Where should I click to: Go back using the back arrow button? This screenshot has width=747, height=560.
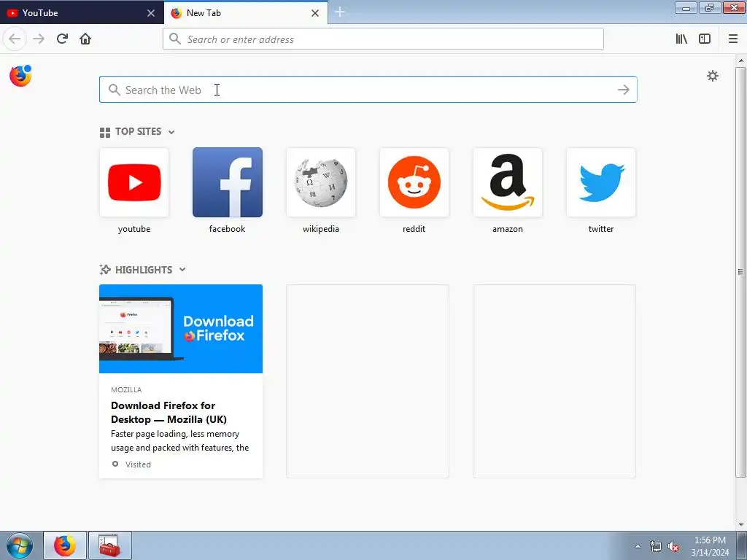(x=15, y=39)
